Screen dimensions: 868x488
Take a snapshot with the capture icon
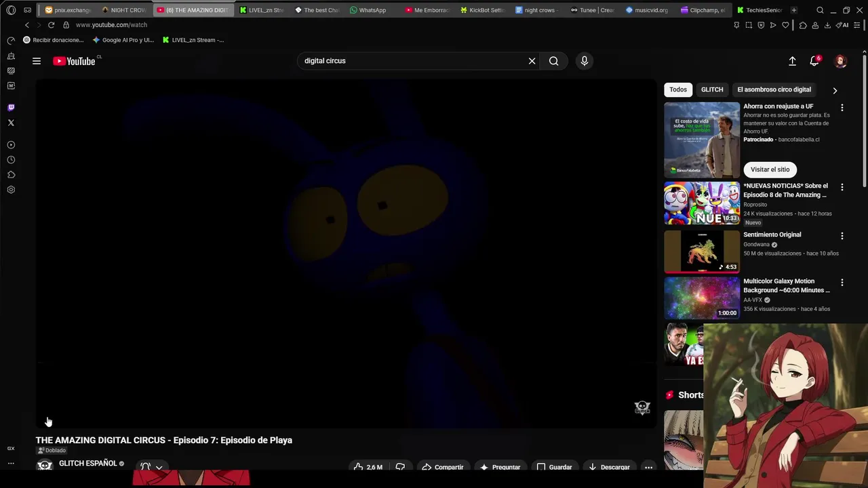(749, 25)
